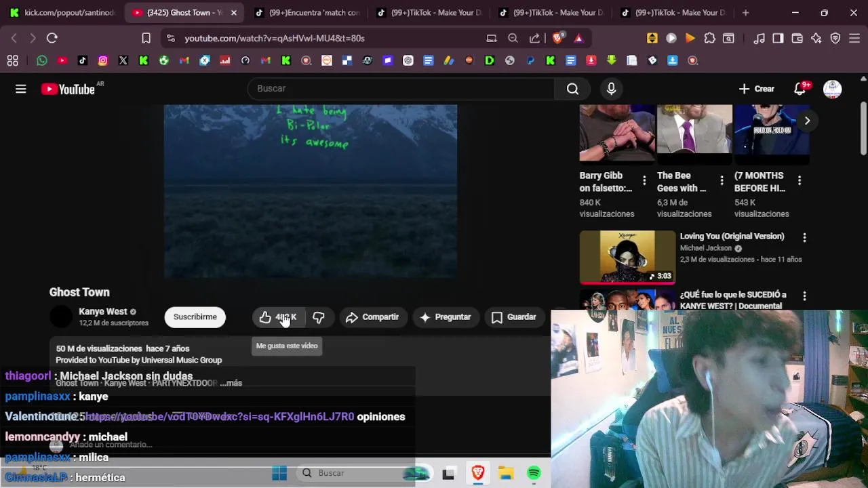
Task: Open a new browser tab
Action: (x=745, y=13)
